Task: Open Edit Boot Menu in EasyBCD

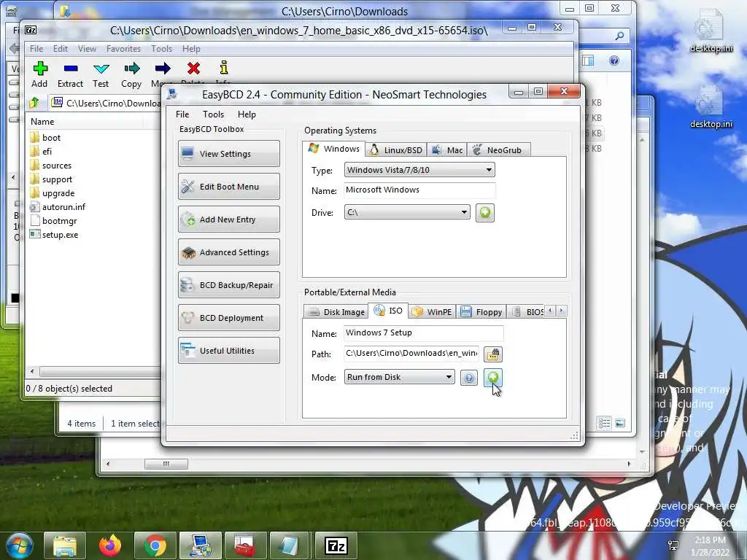Action: coord(228,186)
